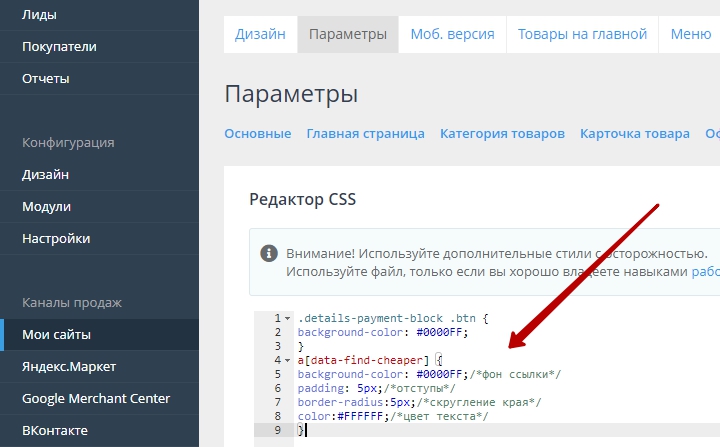Collapse the a[data-find-cheaper] block at line 4

[289, 360]
